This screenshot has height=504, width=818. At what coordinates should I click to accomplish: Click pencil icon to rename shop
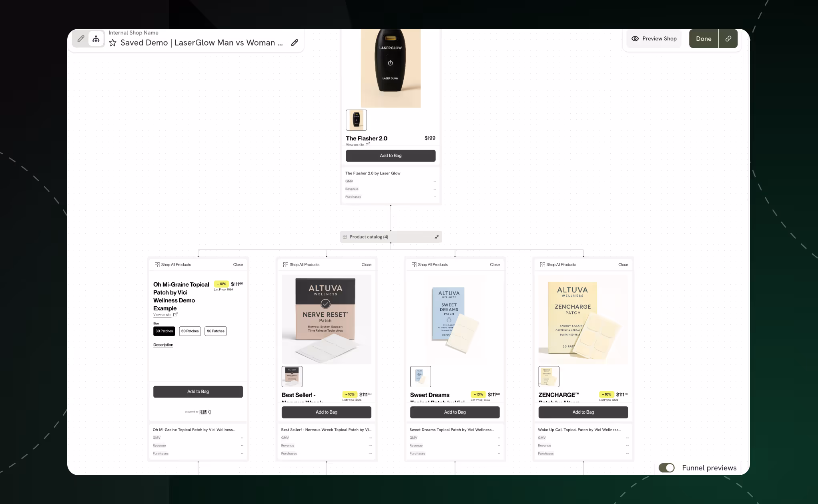[295, 43]
